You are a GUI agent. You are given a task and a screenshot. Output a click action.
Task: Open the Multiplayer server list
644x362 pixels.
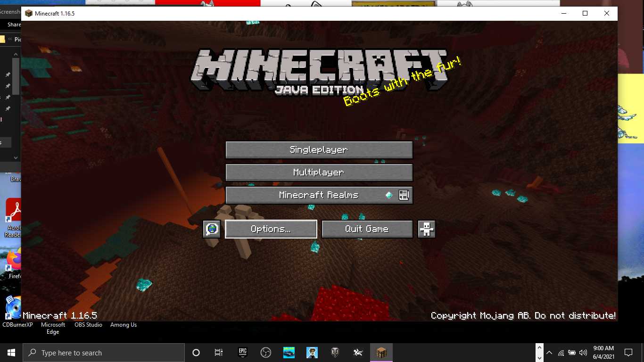pyautogui.click(x=319, y=173)
